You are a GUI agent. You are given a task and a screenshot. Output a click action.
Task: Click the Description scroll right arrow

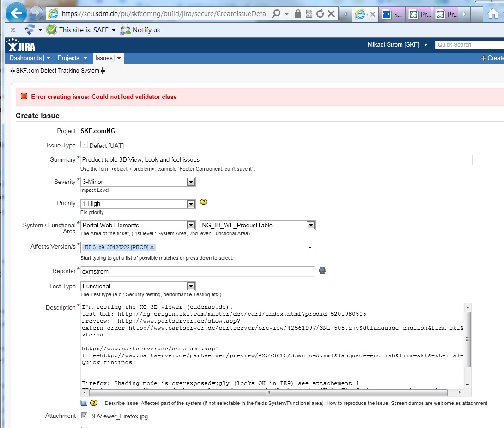(460, 392)
